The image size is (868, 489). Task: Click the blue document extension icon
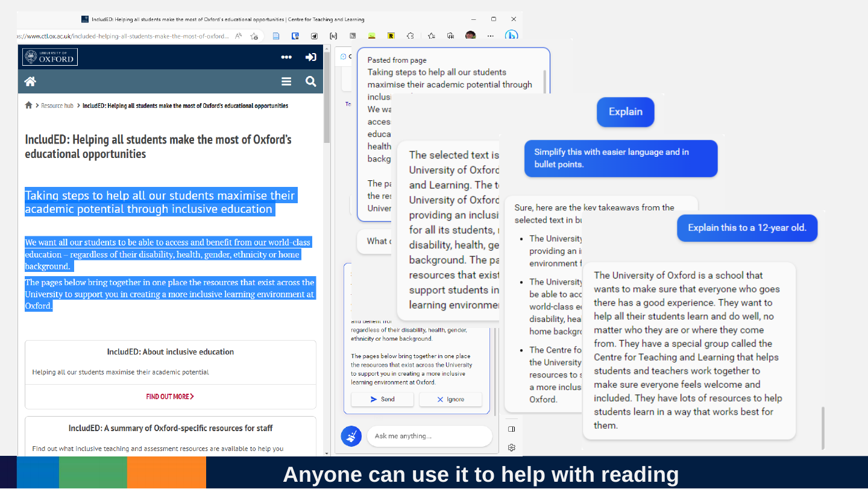(x=276, y=36)
